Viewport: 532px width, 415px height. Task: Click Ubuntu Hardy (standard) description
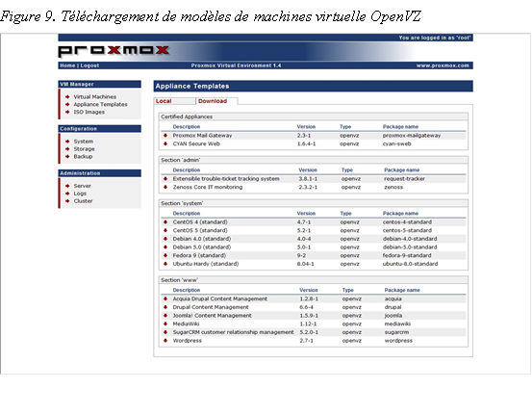point(206,264)
